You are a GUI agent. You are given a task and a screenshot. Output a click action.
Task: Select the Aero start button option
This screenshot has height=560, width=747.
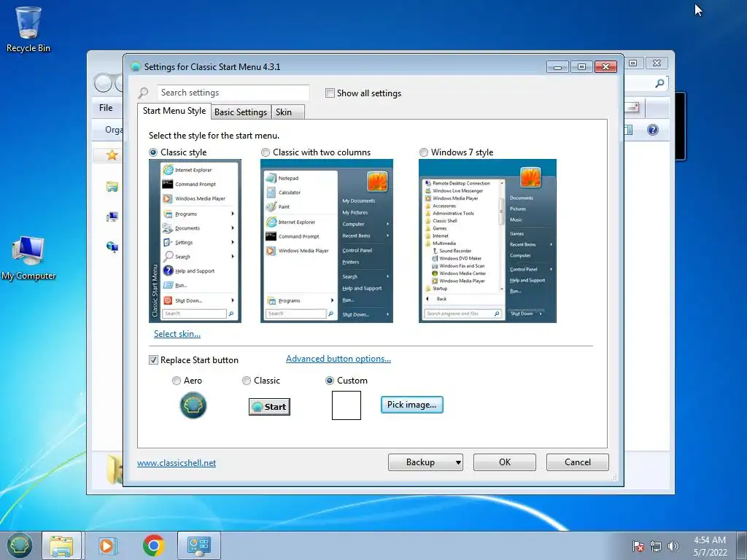177,381
